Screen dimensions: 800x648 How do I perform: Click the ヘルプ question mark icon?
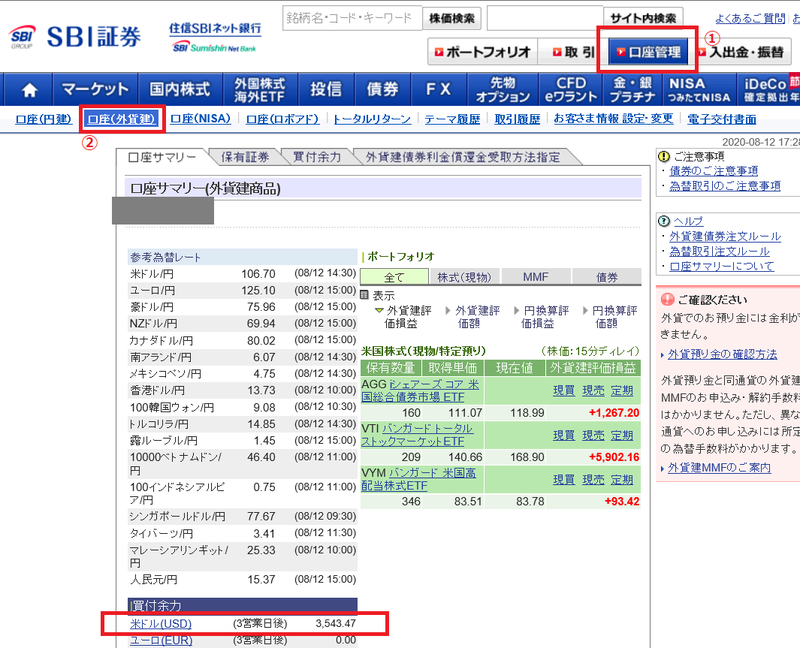pyautogui.click(x=664, y=221)
